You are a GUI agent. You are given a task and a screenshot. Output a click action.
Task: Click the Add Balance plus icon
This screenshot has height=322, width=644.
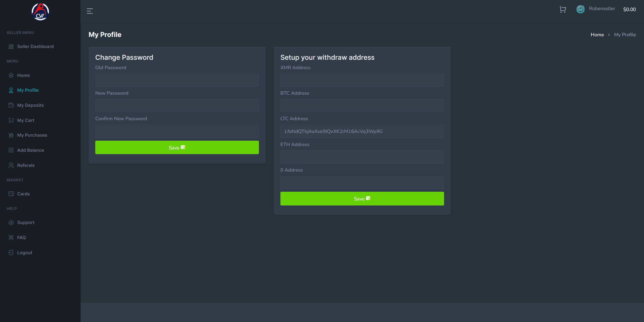click(x=11, y=150)
